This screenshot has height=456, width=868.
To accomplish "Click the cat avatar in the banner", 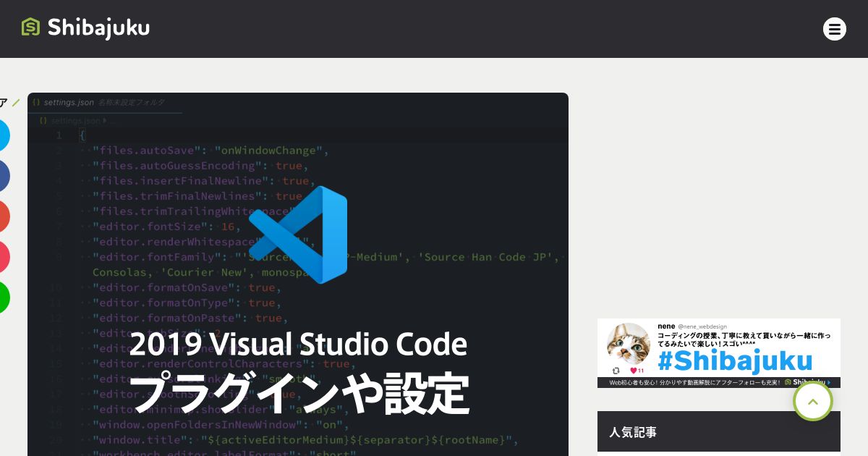I will (x=628, y=343).
